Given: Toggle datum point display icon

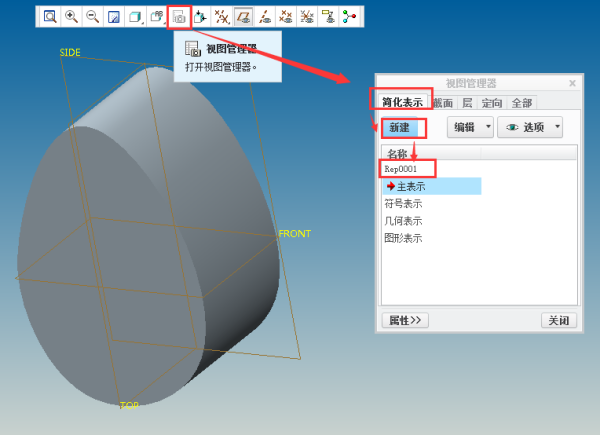Looking at the screenshot, I should click(286, 16).
